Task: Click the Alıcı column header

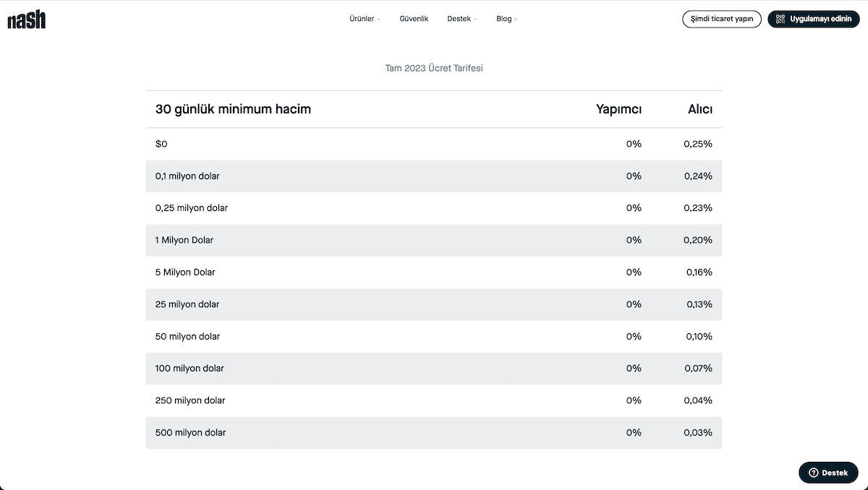Action: [700, 109]
